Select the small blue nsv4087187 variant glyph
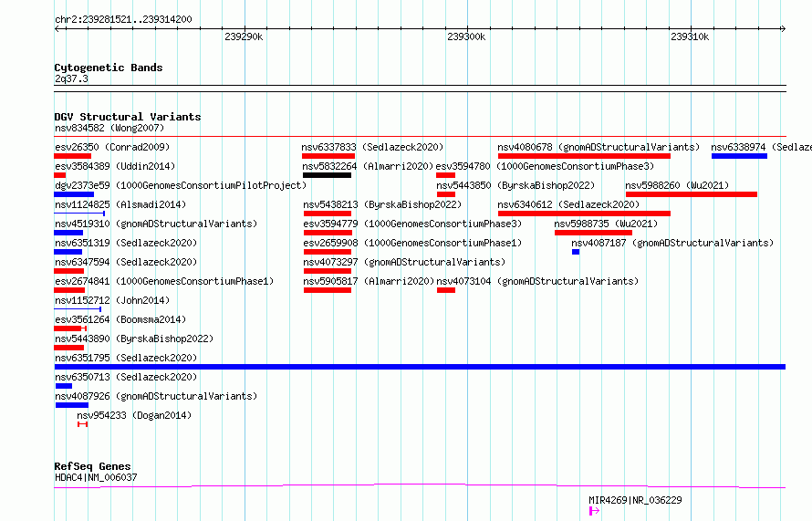This screenshot has width=812, height=521. coord(576,252)
